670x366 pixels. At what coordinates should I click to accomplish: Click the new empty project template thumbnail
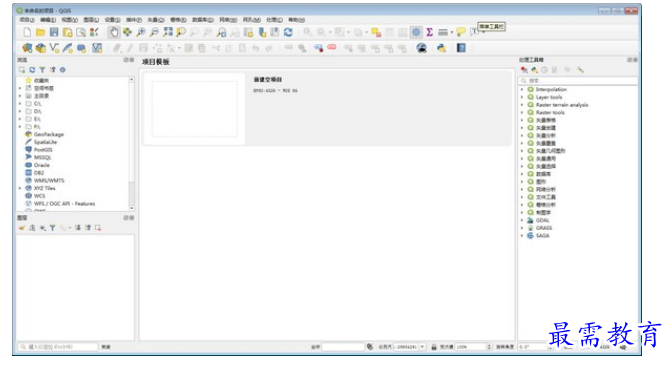194,109
